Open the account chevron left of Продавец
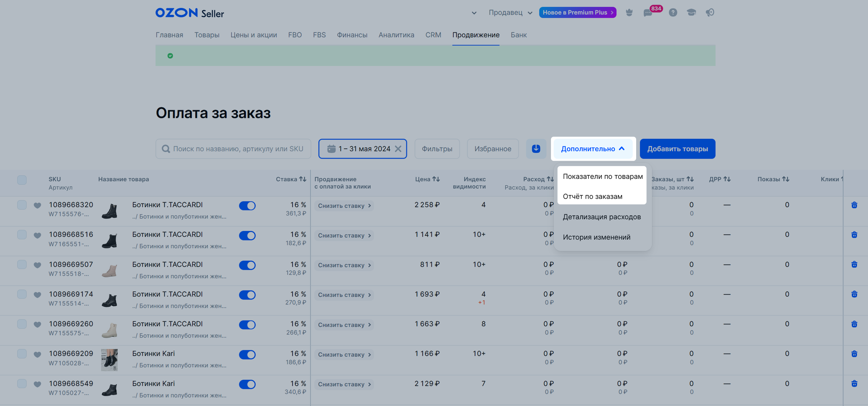Screen dimensions: 868x406 coord(474,13)
